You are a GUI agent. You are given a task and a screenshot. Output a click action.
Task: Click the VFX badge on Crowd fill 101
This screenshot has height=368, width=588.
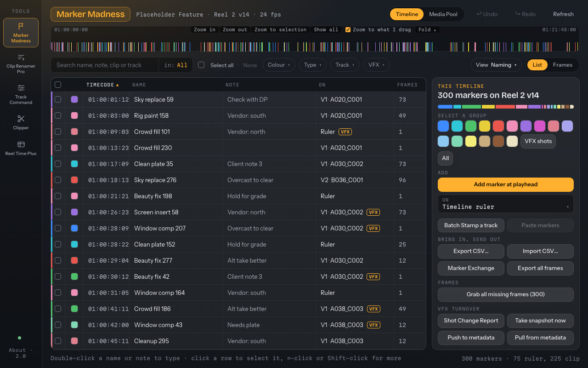(x=345, y=132)
